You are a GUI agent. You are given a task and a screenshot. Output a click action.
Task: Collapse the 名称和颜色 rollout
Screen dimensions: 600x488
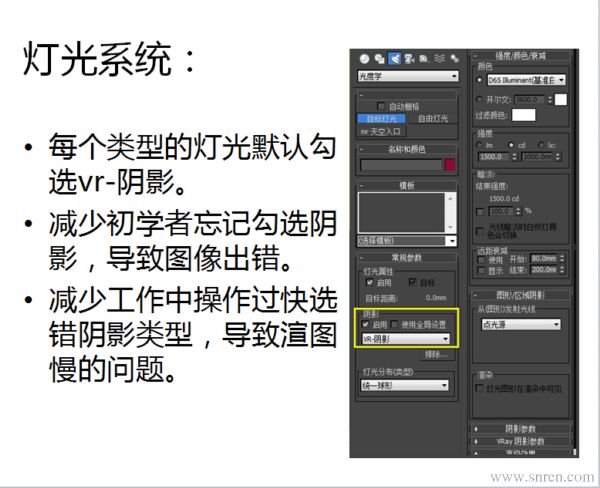click(x=407, y=149)
